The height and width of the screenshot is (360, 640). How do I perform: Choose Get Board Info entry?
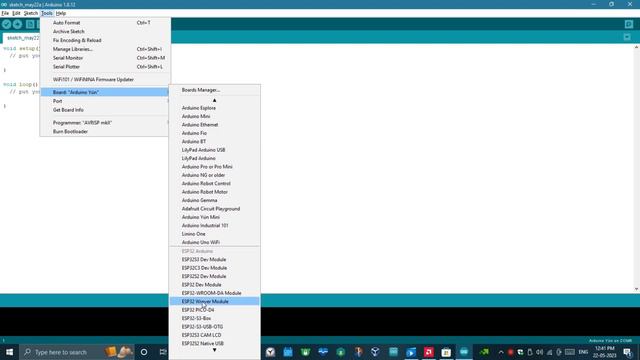105,110
